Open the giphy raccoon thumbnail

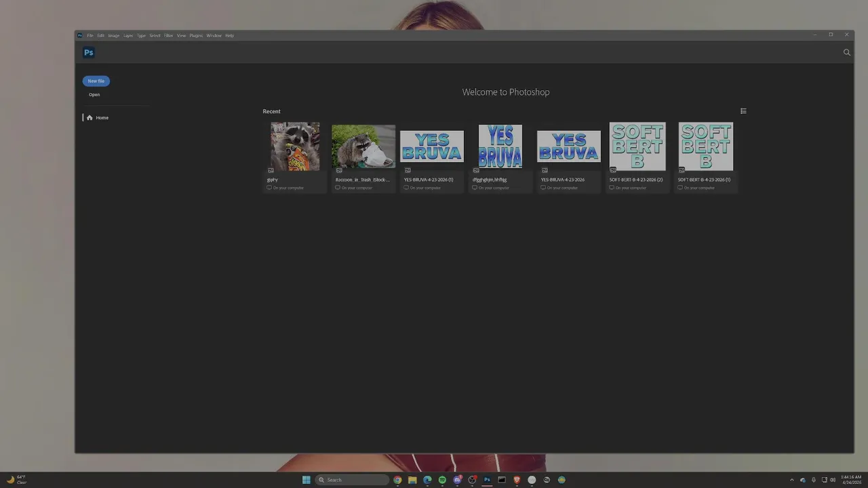coord(295,146)
